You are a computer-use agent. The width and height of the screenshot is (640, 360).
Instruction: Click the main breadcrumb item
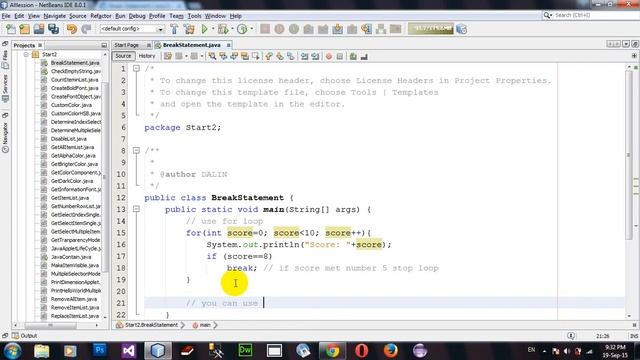pyautogui.click(x=205, y=325)
